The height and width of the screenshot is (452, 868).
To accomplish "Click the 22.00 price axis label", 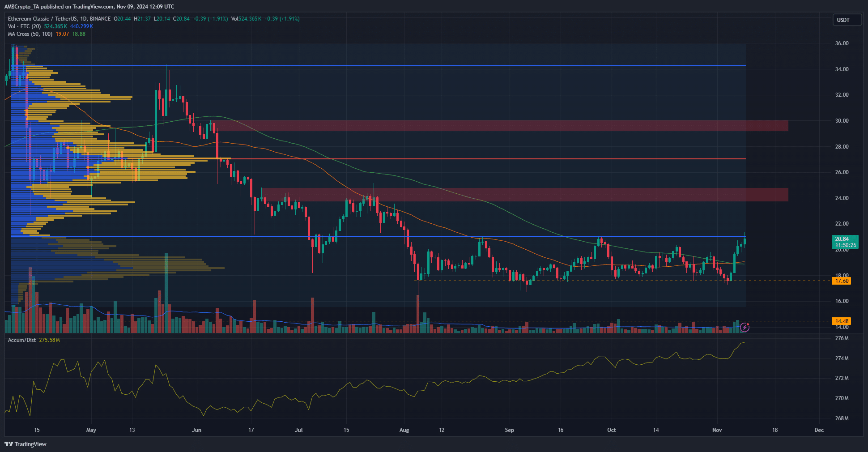I will tap(842, 224).
